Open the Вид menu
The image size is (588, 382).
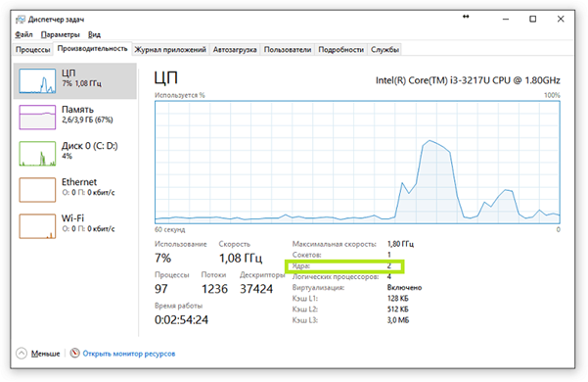coord(94,34)
